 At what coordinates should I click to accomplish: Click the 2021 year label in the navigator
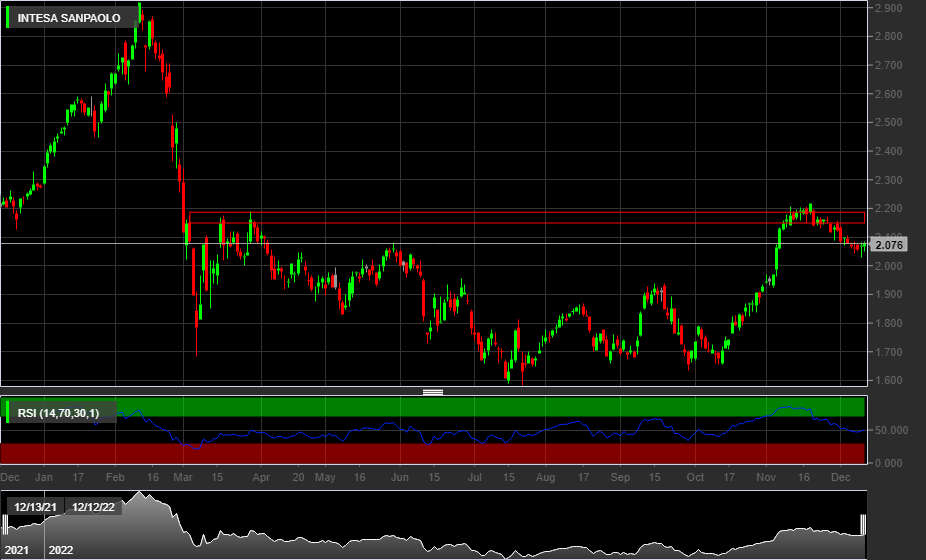click(x=17, y=550)
